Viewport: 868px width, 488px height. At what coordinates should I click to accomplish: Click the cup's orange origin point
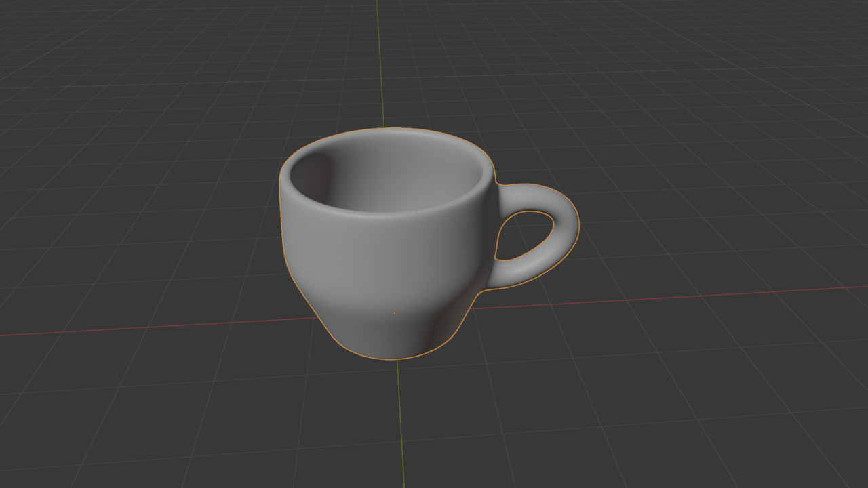(395, 312)
